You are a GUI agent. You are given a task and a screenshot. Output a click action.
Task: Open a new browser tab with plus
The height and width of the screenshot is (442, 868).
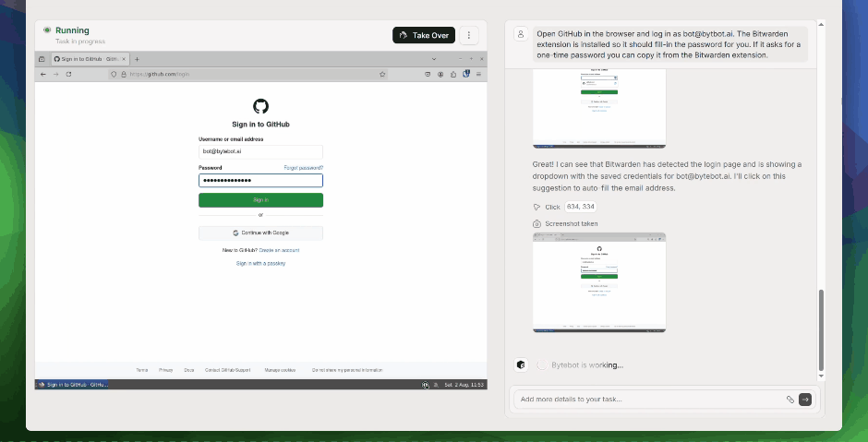(x=138, y=59)
